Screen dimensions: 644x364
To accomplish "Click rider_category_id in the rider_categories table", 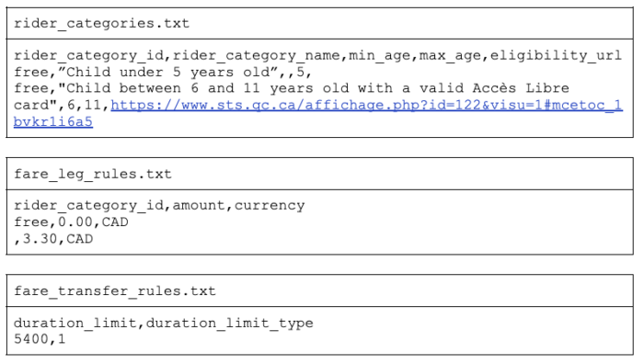I will pyautogui.click(x=88, y=55).
